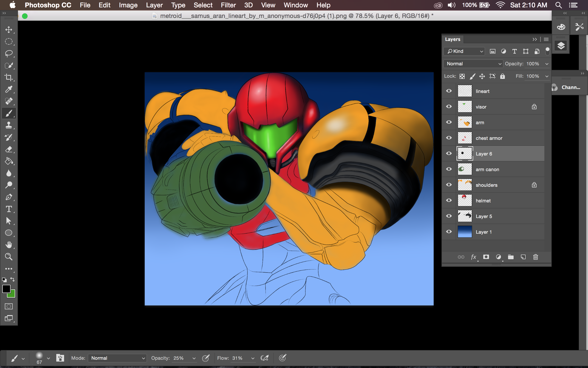The height and width of the screenshot is (368, 588).
Task: Add a layer mask
Action: click(x=486, y=257)
